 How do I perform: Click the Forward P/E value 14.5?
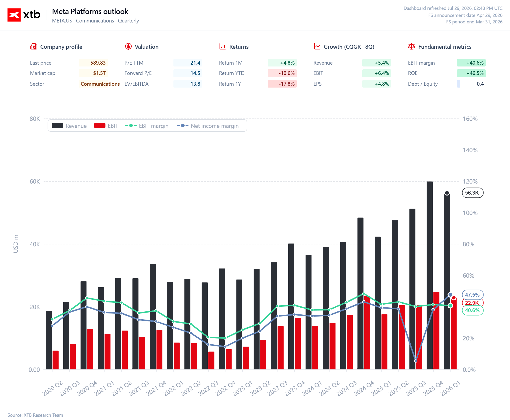click(x=195, y=73)
